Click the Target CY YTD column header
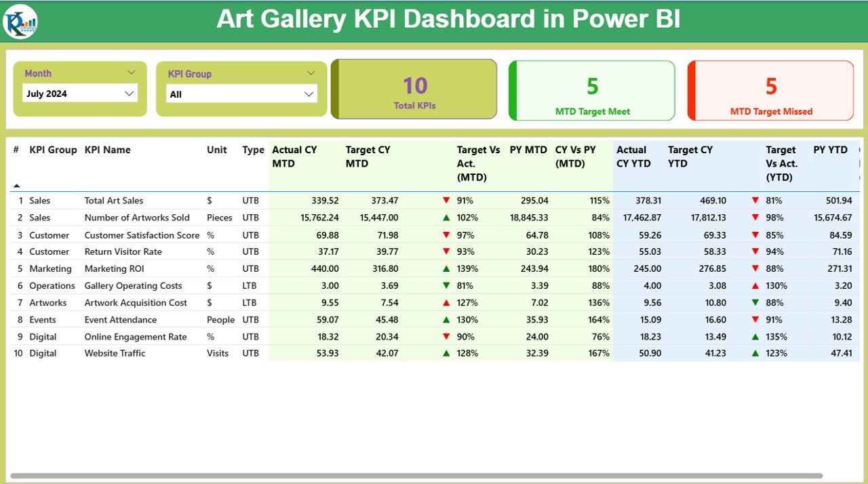The width and height of the screenshot is (868, 484). point(690,157)
